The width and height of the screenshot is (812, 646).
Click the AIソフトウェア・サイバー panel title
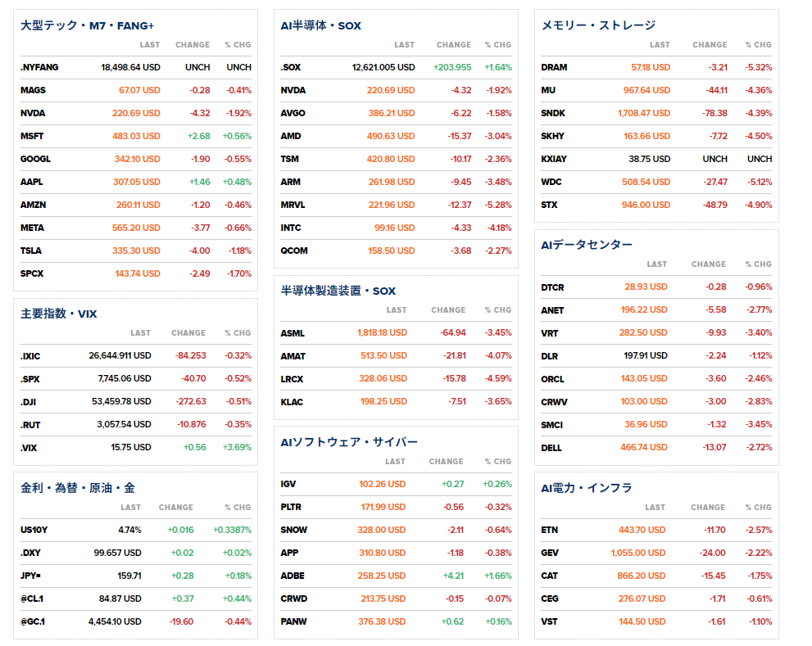coord(349,442)
